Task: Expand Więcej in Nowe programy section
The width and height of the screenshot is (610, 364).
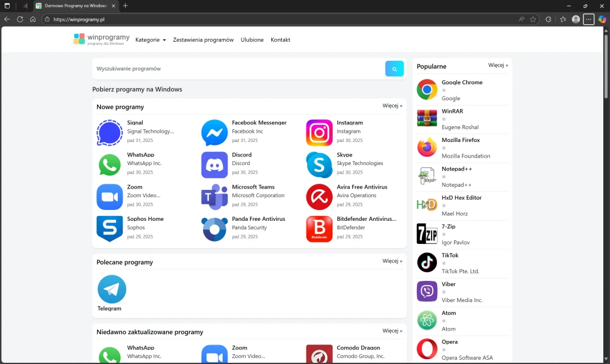Action: (392, 106)
